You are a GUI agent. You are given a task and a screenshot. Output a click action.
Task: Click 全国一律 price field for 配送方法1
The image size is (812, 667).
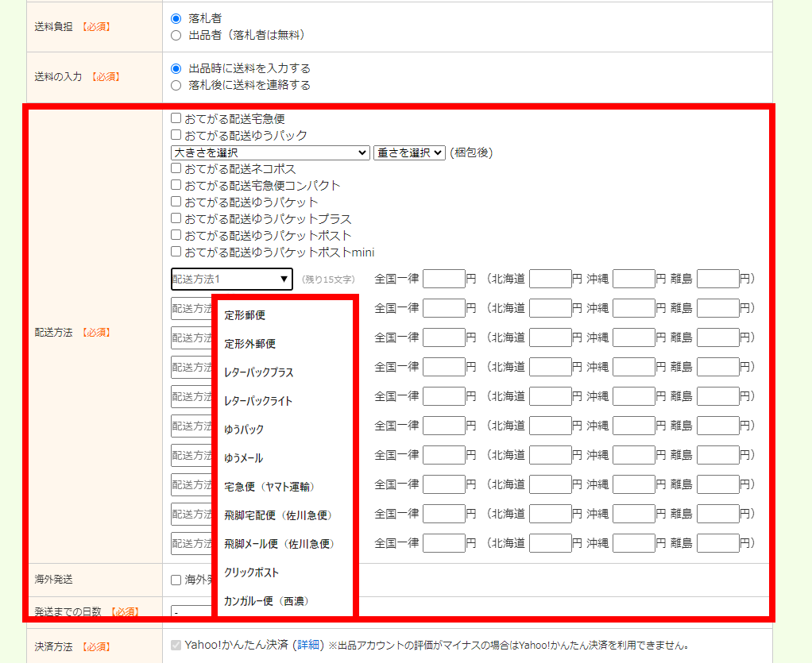tap(444, 279)
